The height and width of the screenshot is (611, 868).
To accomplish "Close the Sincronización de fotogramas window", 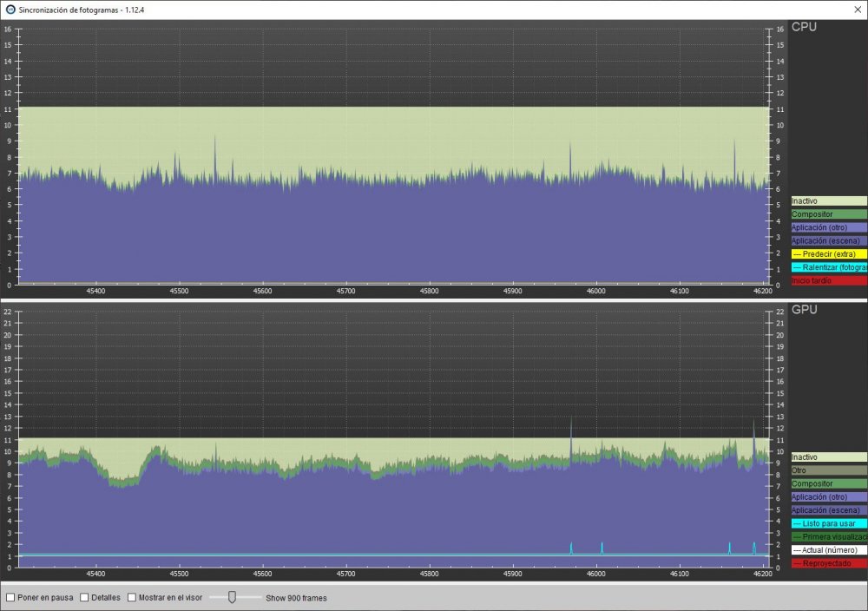I will [855, 9].
